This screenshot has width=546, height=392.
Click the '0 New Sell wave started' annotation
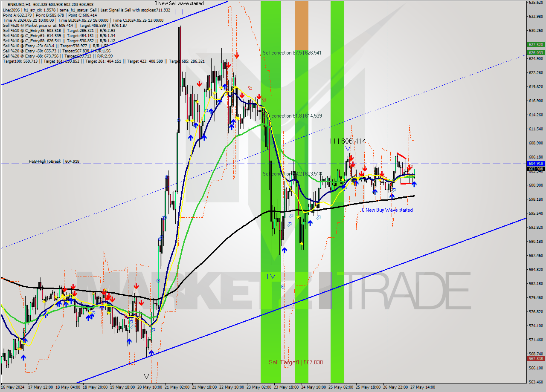coord(179,3)
